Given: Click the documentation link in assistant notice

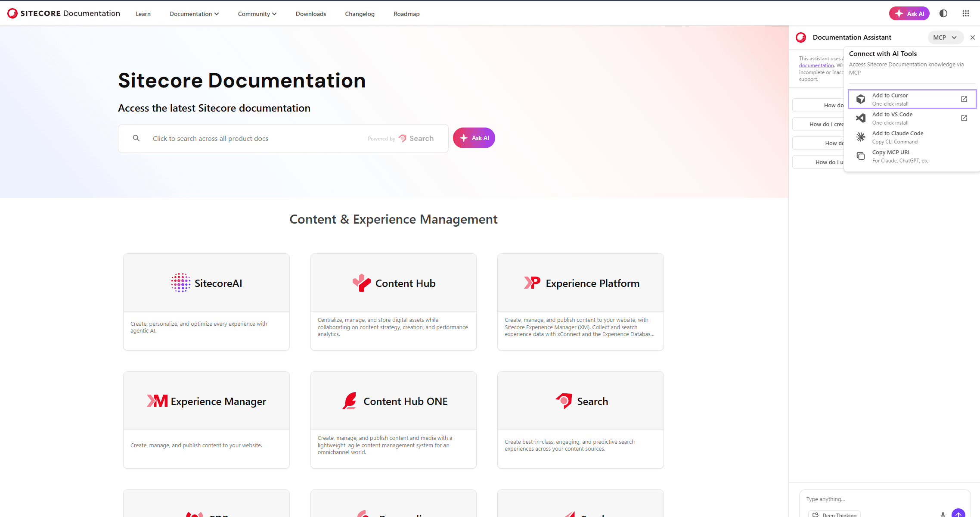Looking at the screenshot, I should click(x=816, y=65).
